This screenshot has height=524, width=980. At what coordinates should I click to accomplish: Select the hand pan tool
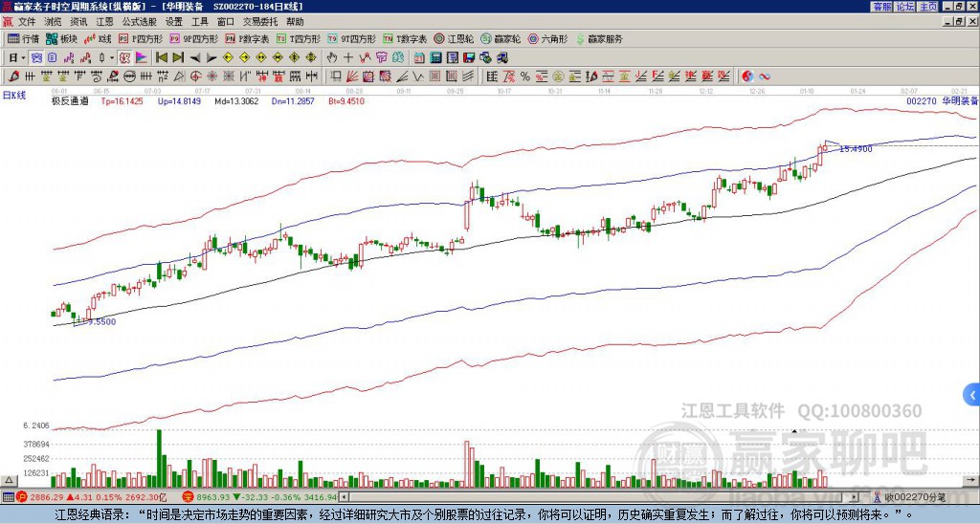[331, 57]
